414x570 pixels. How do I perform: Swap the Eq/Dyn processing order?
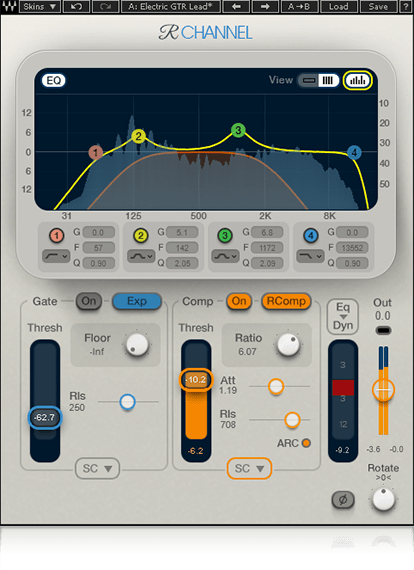[x=343, y=317]
